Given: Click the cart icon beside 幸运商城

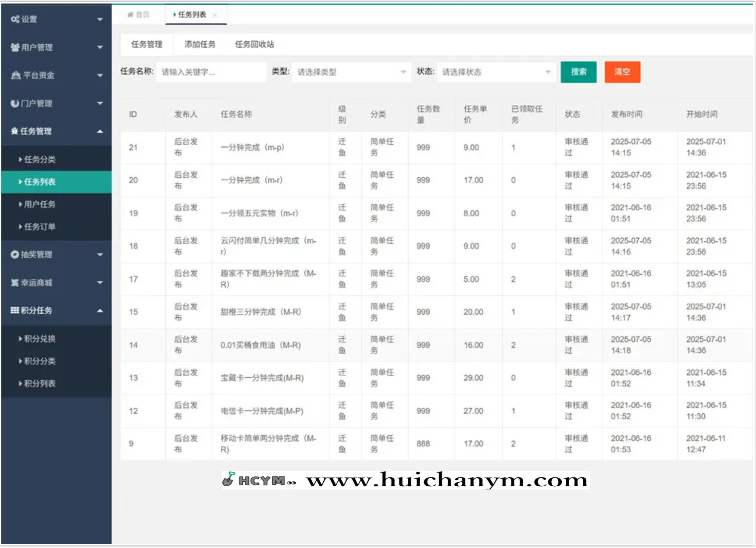Looking at the screenshot, I should pos(15,282).
